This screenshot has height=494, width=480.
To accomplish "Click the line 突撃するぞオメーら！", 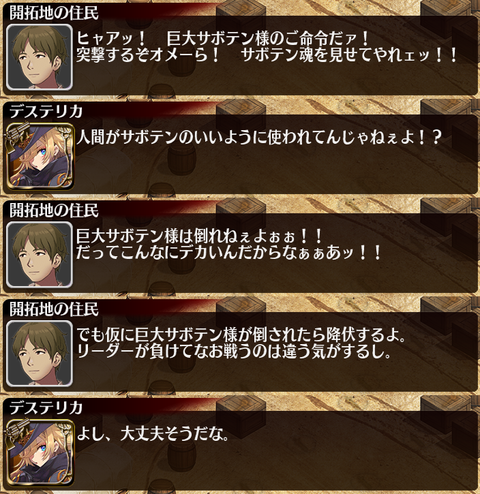I will [x=148, y=55].
